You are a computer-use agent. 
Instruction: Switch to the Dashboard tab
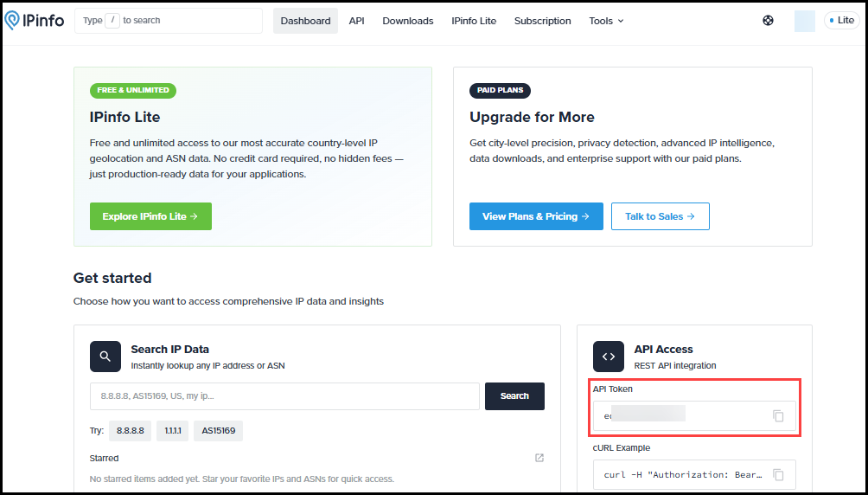coord(305,21)
